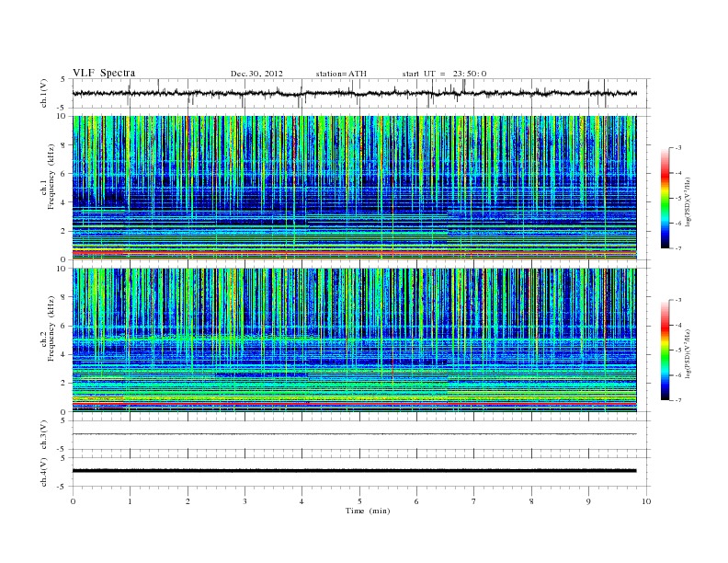
Task: Click the "5" tick label on Time axis
Action: click(359, 501)
